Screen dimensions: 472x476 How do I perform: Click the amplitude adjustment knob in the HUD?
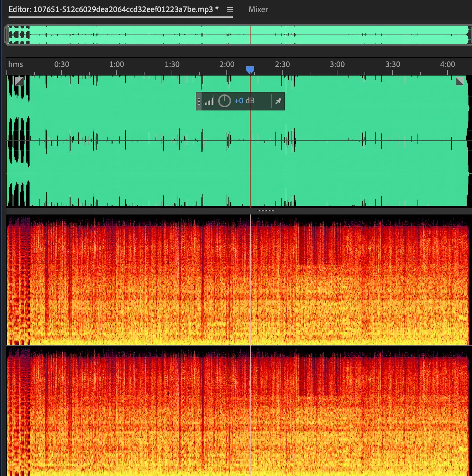tap(224, 101)
